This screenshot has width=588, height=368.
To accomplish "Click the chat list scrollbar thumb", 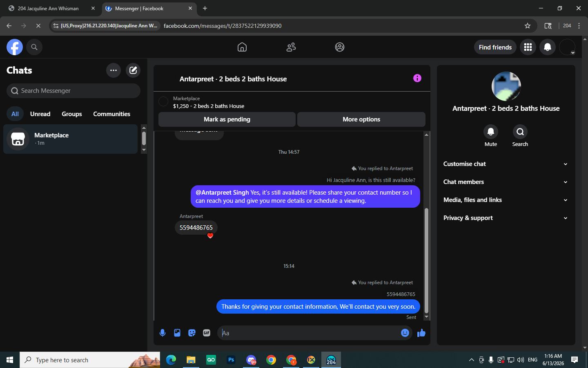I will coord(144,138).
